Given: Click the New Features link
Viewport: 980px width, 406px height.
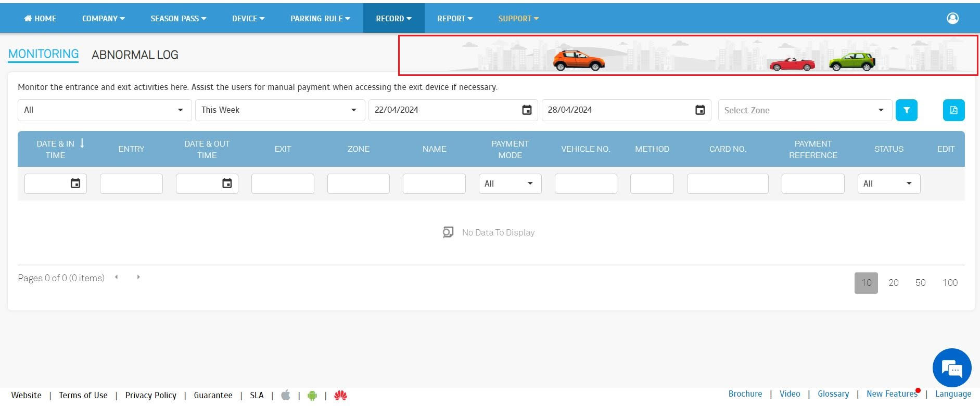Looking at the screenshot, I should click(892, 394).
